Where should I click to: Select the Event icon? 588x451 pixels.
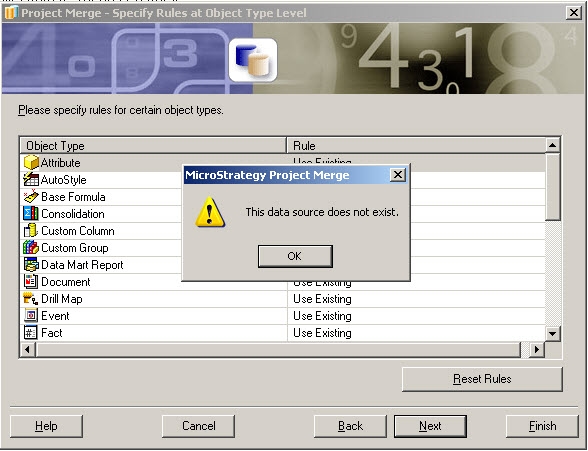(31, 315)
